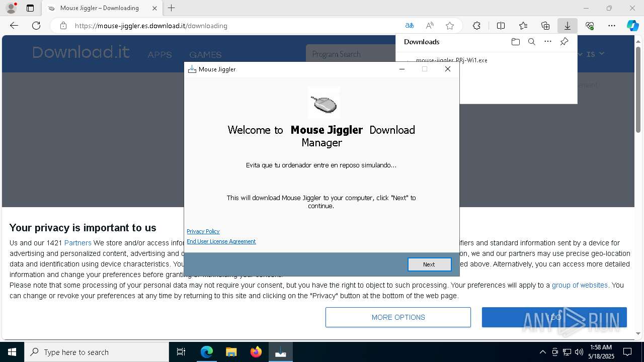
Task: Toggle split screen view
Action: point(501,26)
